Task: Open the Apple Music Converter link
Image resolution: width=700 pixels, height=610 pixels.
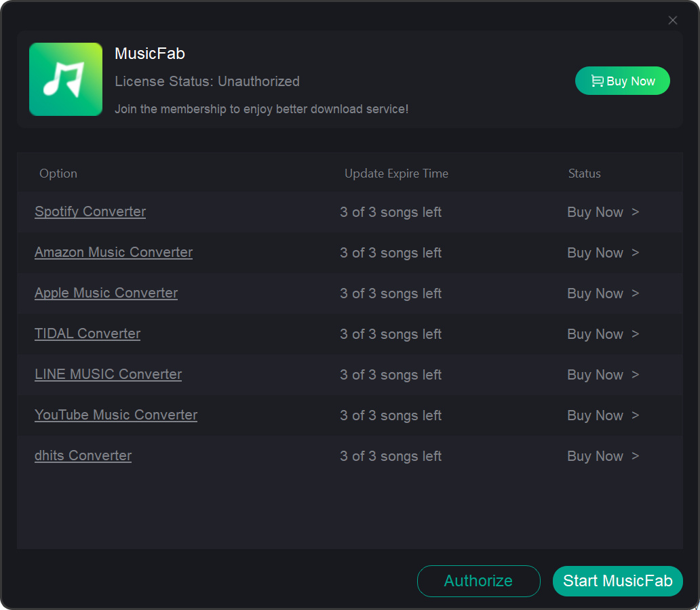Action: click(x=106, y=293)
